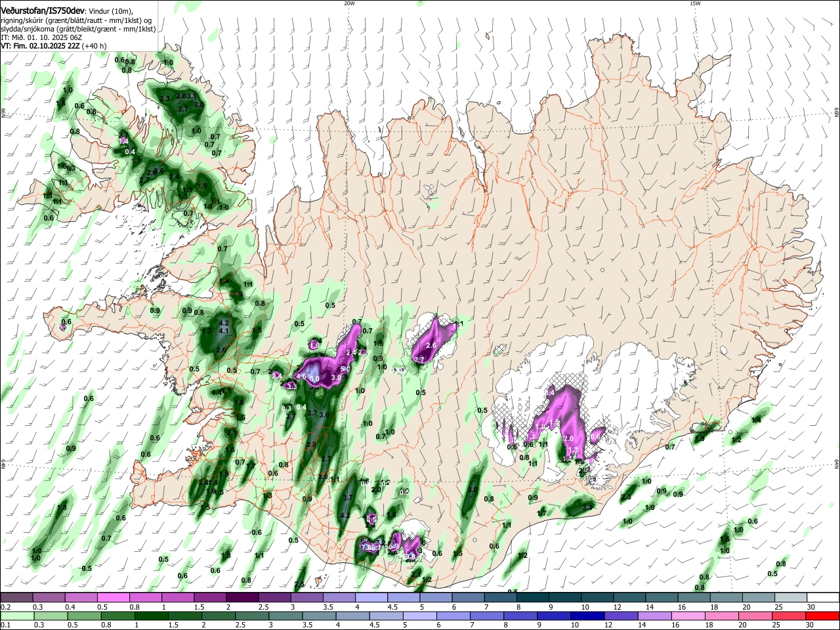The width and height of the screenshot is (840, 630).
Task: Pick the snow-scale swatch labeled 2.5
Action: [274, 597]
